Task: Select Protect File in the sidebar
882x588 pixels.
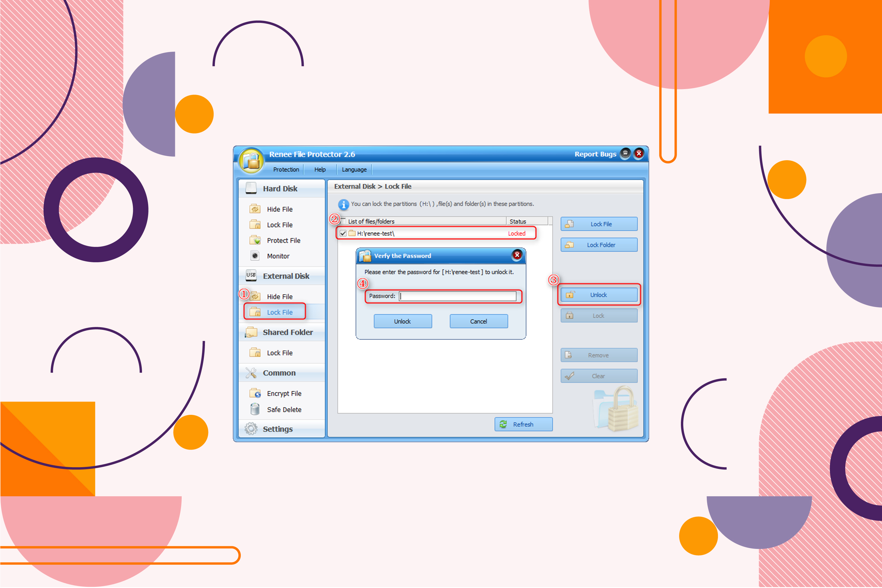Action: (283, 240)
